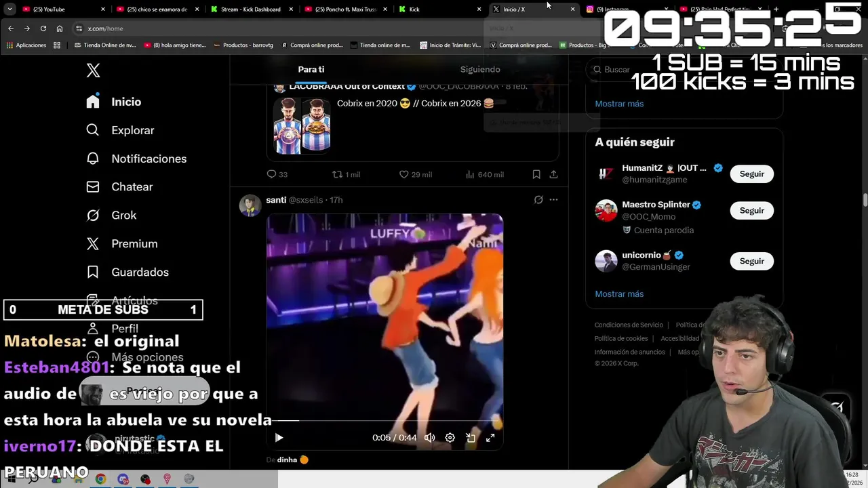Open Tienda Online de nv bookmark
This screenshot has height=488, width=868.
click(105, 45)
